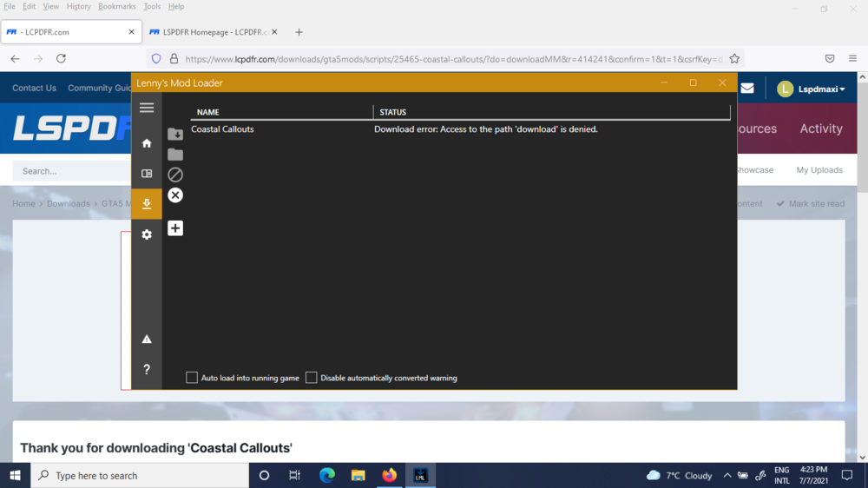Sort by the NAME column header

coord(208,112)
